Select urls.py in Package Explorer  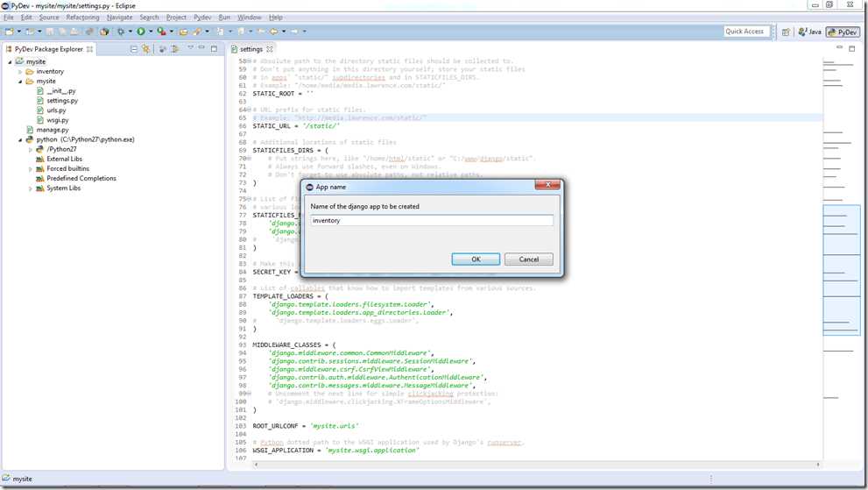pyautogui.click(x=56, y=110)
